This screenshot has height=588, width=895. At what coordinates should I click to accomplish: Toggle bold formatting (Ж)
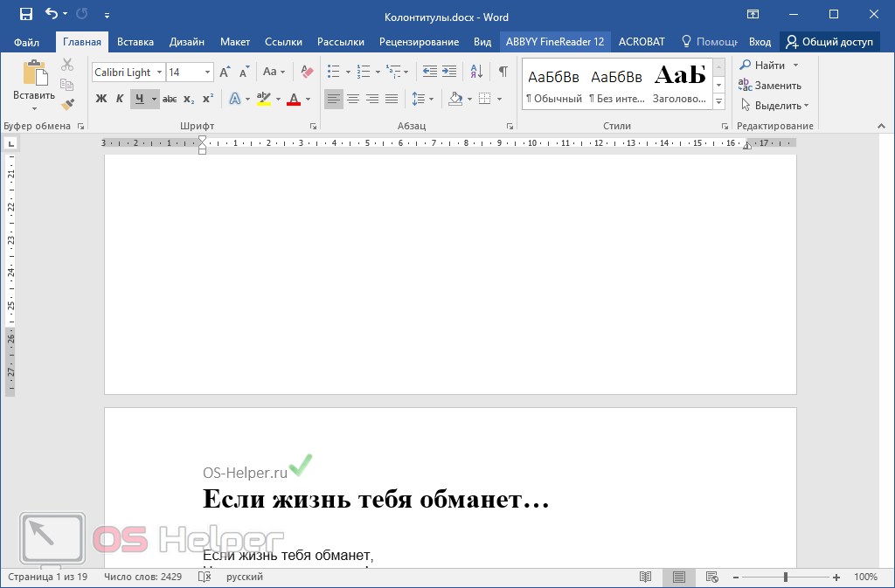tap(101, 99)
